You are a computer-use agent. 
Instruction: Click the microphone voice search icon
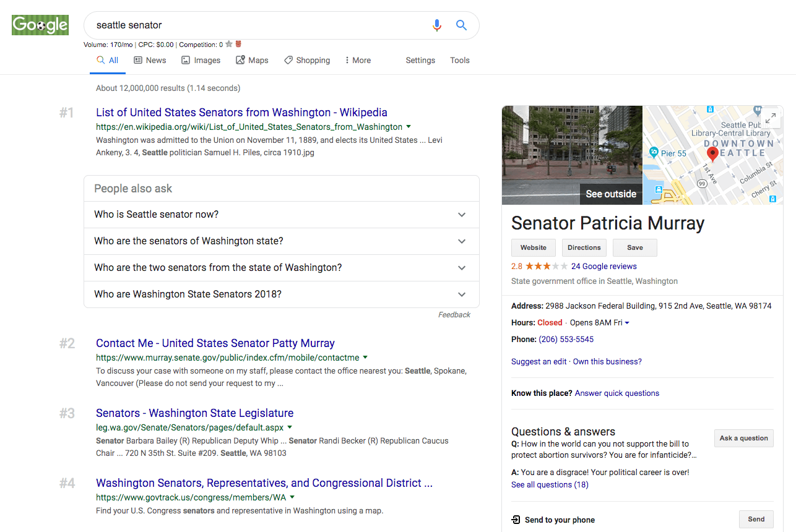(437, 25)
